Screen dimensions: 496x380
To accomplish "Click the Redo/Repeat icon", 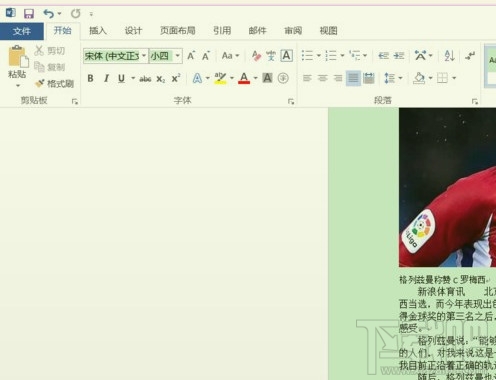I will coord(76,14).
